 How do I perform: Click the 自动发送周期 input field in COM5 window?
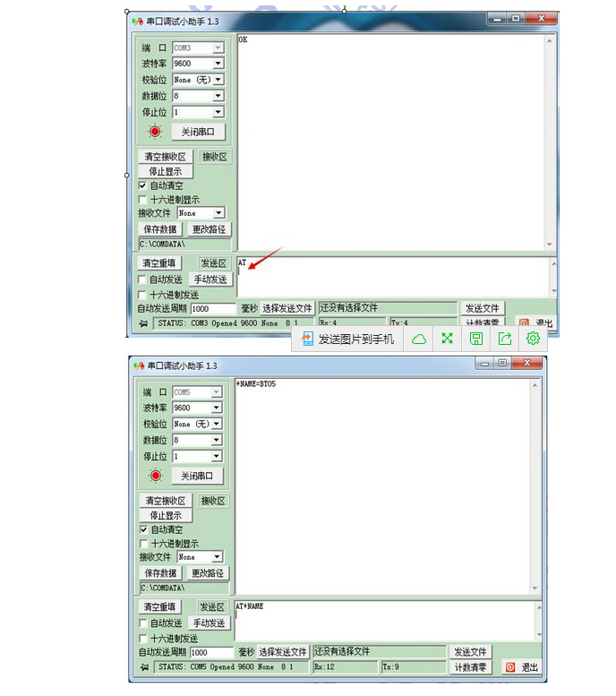(211, 653)
